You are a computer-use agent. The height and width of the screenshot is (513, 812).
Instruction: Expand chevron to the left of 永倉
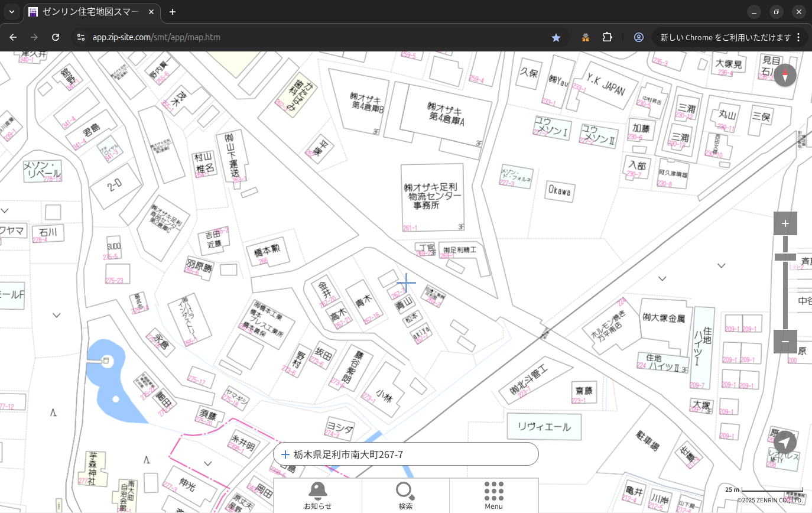tap(57, 316)
